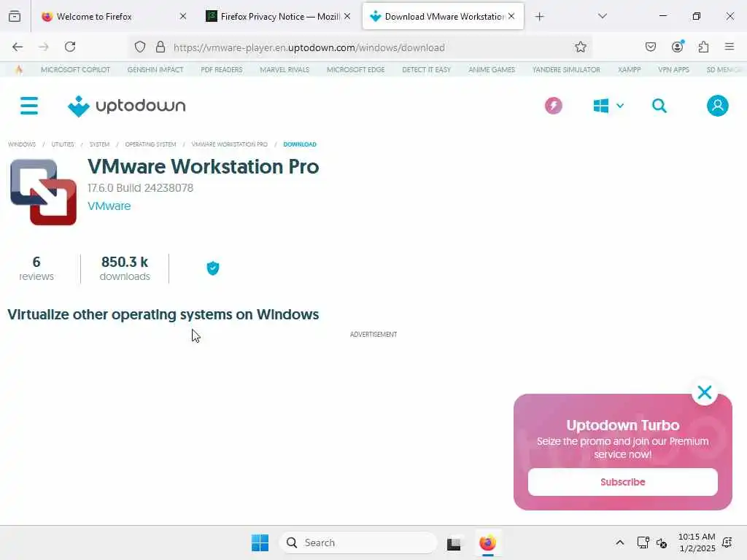Click the DOWNLOAD breadcrumb
747x560 pixels.
(x=300, y=144)
